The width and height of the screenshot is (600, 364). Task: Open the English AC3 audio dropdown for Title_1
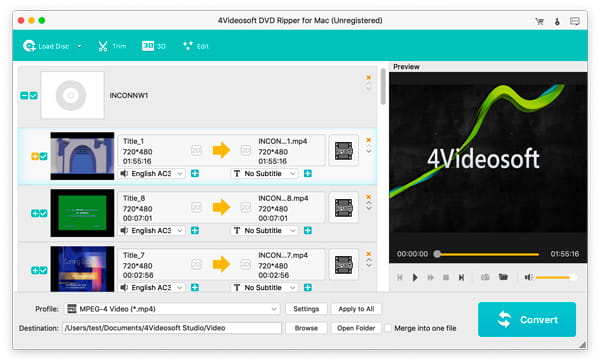152,173
